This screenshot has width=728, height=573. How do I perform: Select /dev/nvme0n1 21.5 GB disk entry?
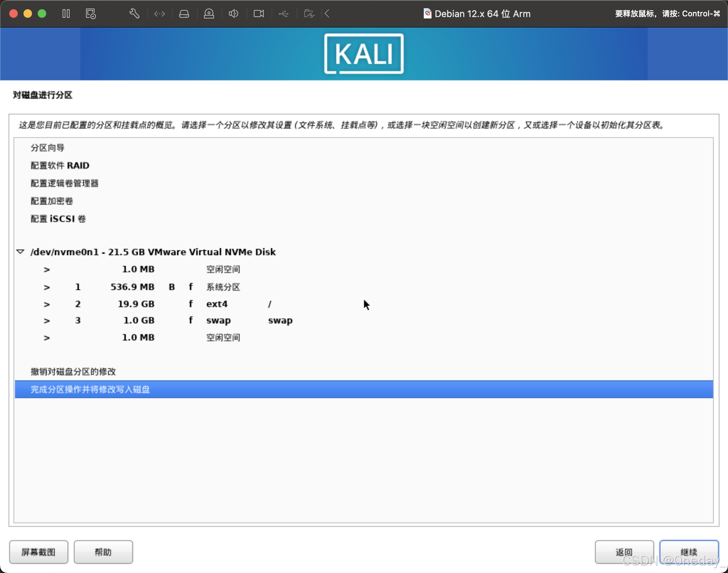(x=153, y=252)
